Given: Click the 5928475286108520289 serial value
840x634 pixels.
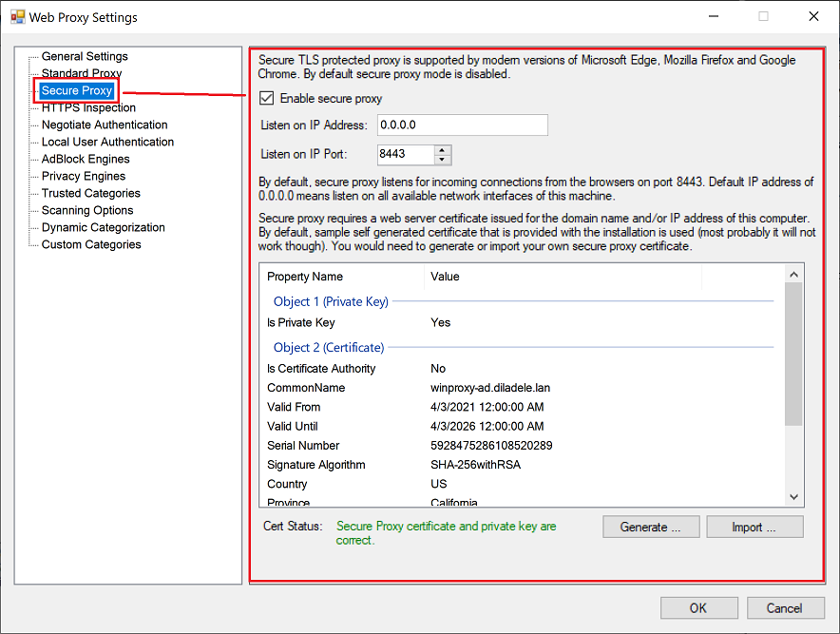Looking at the screenshot, I should click(x=491, y=446).
